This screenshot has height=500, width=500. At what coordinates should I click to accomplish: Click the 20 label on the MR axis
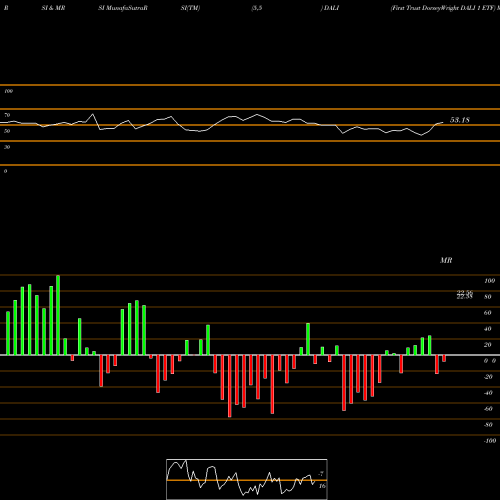click(488, 345)
